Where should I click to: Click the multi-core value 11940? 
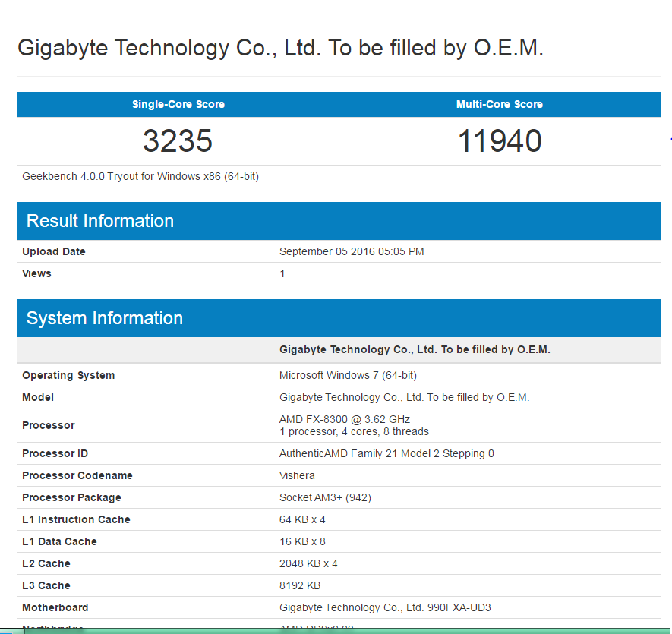(500, 140)
